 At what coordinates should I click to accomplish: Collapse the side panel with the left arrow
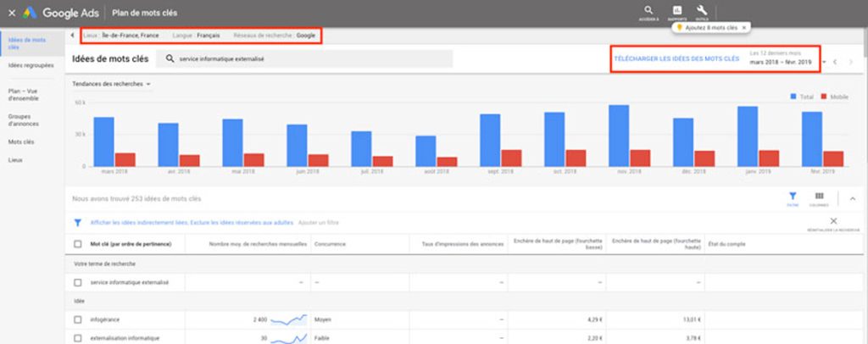[x=72, y=36]
